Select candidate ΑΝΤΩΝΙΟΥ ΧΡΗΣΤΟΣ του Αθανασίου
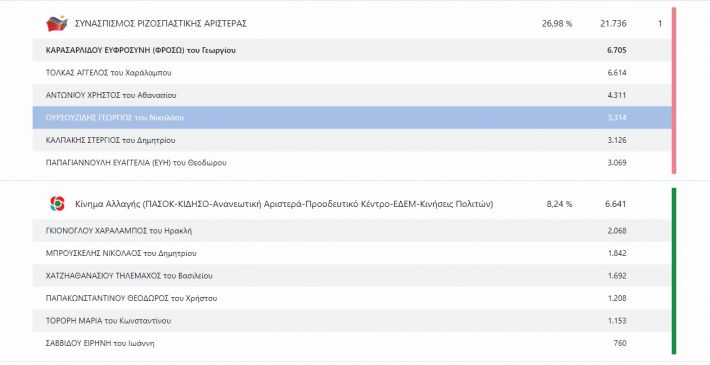The width and height of the screenshot is (710, 365). pyautogui.click(x=111, y=95)
